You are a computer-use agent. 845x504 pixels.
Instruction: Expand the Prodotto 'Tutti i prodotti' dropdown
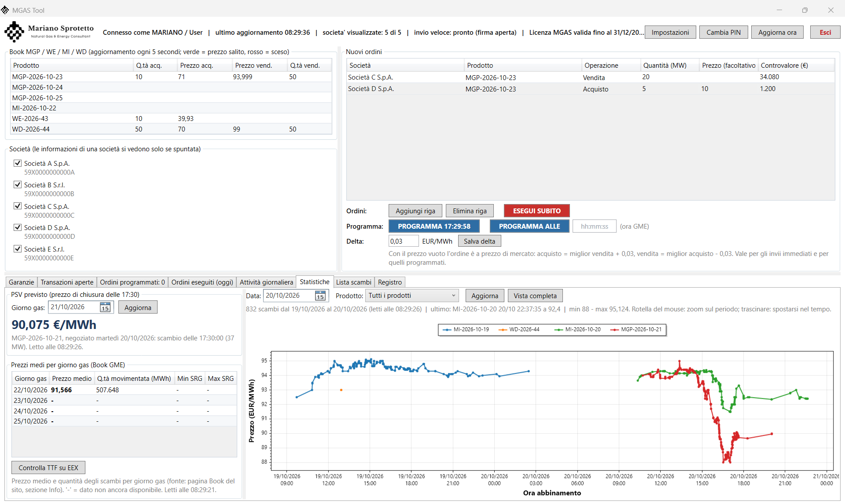click(412, 296)
